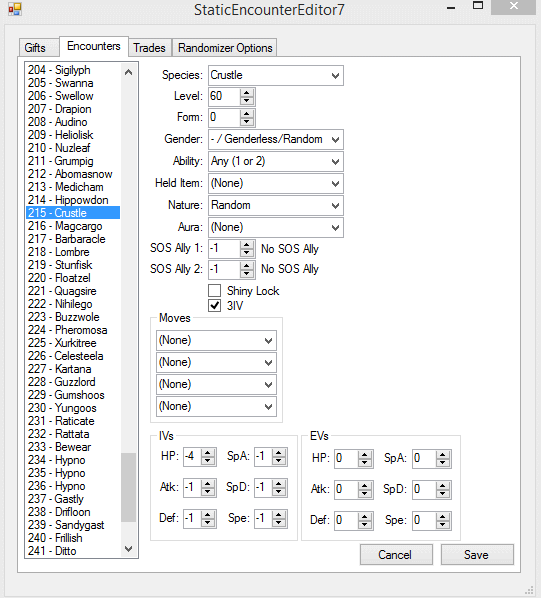Minimize the StaticEncounterEditor7 window
This screenshot has width=541, height=598.
tap(451, 7)
